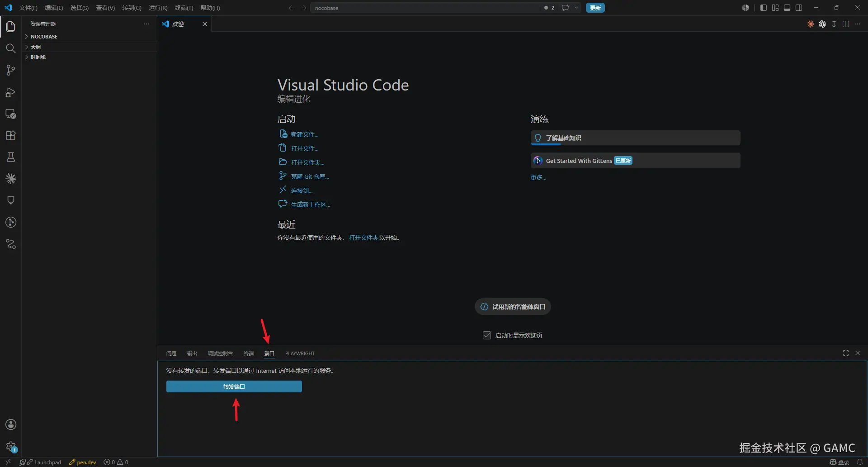The width and height of the screenshot is (868, 467).
Task: Click the 更新 button in the title bar
Action: click(x=595, y=8)
